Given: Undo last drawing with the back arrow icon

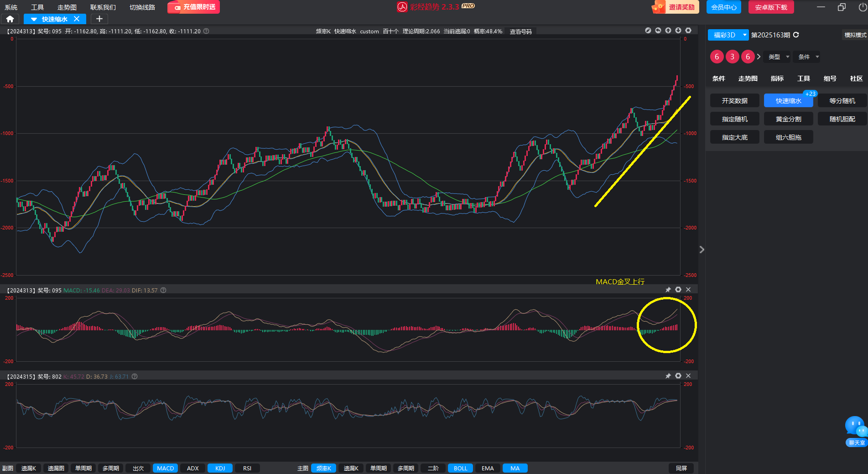Looking at the screenshot, I should [x=658, y=31].
